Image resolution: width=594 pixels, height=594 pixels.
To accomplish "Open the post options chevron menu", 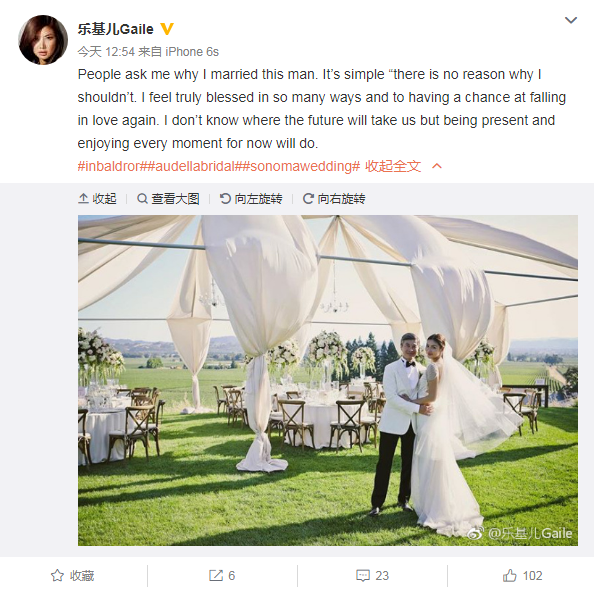I will [x=571, y=20].
